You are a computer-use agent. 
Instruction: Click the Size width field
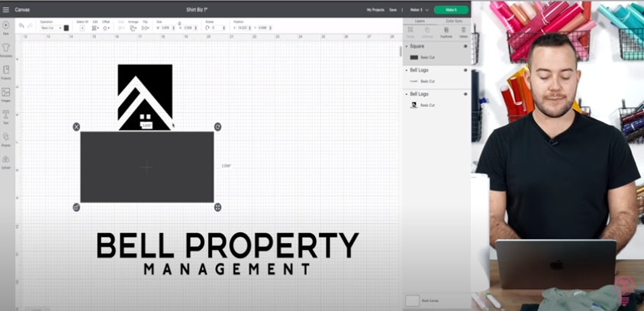168,28
